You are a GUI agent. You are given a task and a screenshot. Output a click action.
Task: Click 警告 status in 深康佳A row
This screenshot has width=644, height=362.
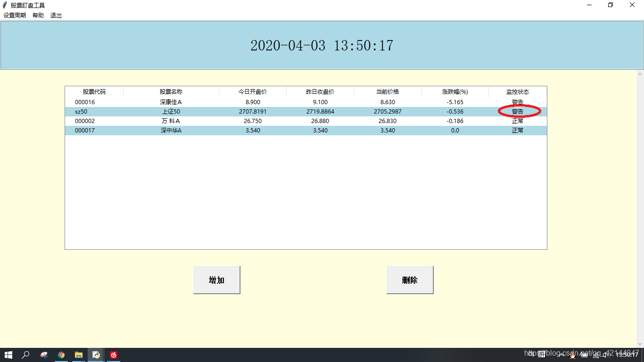(518, 102)
